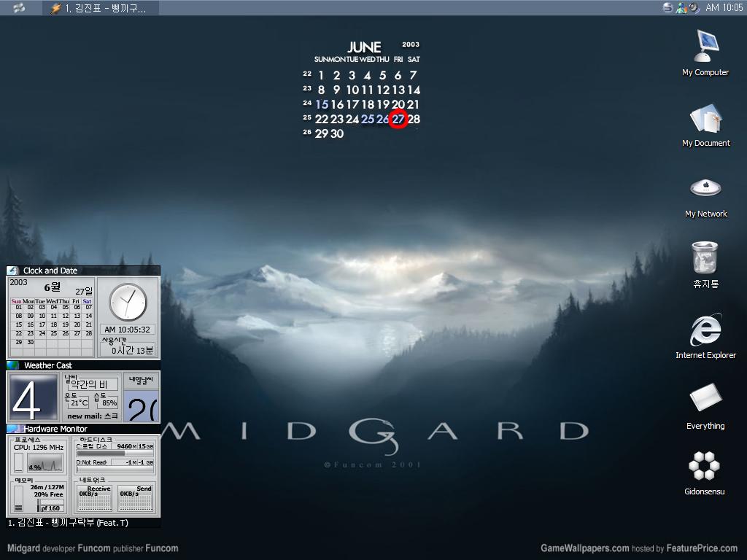This screenshot has height=560, width=747.
Task: Click the now-playing song title below Hardware Monitor
Action: [x=67, y=523]
